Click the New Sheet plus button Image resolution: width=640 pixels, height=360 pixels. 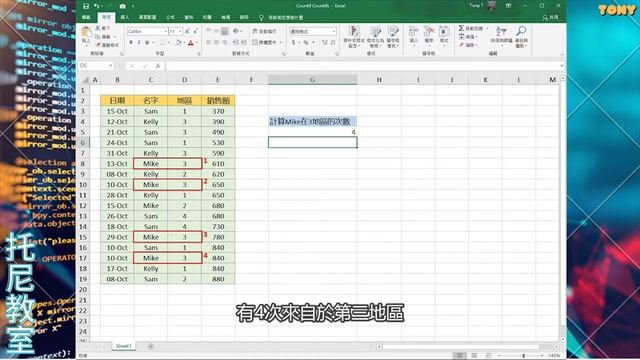click(x=151, y=347)
